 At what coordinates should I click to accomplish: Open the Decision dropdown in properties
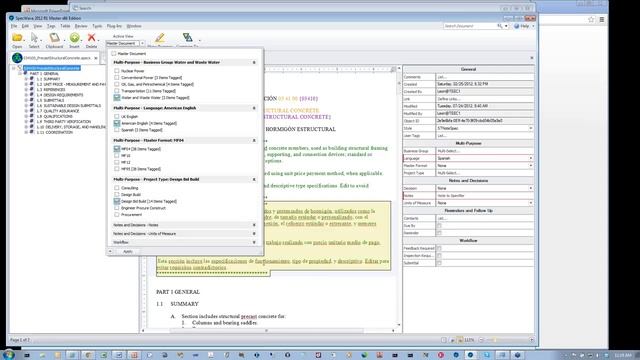(x=531, y=188)
